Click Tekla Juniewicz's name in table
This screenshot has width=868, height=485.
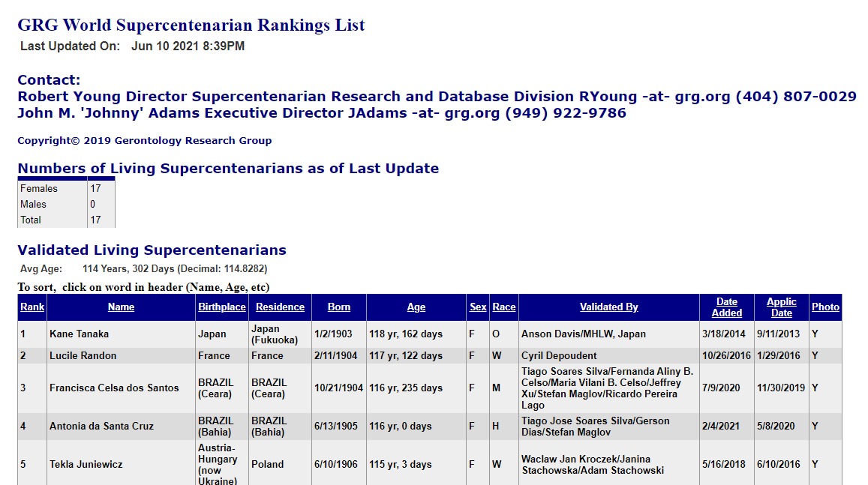coord(85,465)
